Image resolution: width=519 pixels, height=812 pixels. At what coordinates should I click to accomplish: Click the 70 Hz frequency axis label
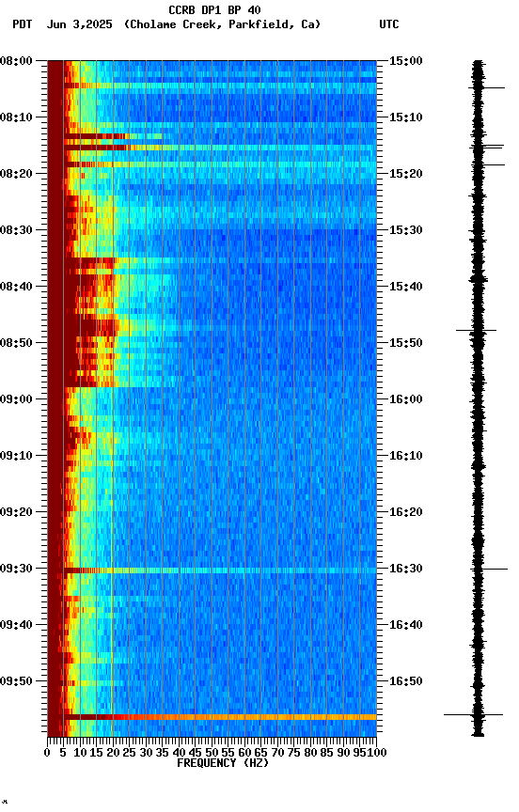point(277,753)
